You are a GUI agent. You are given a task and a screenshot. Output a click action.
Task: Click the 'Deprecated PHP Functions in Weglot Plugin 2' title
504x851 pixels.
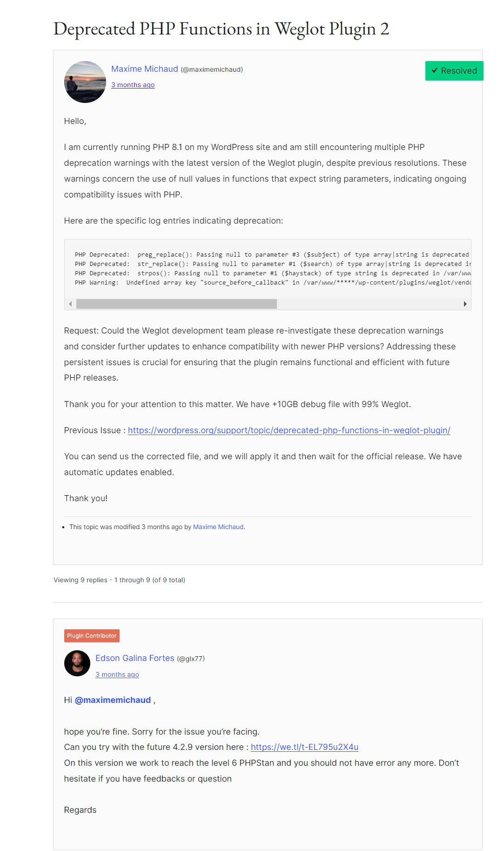[221, 29]
